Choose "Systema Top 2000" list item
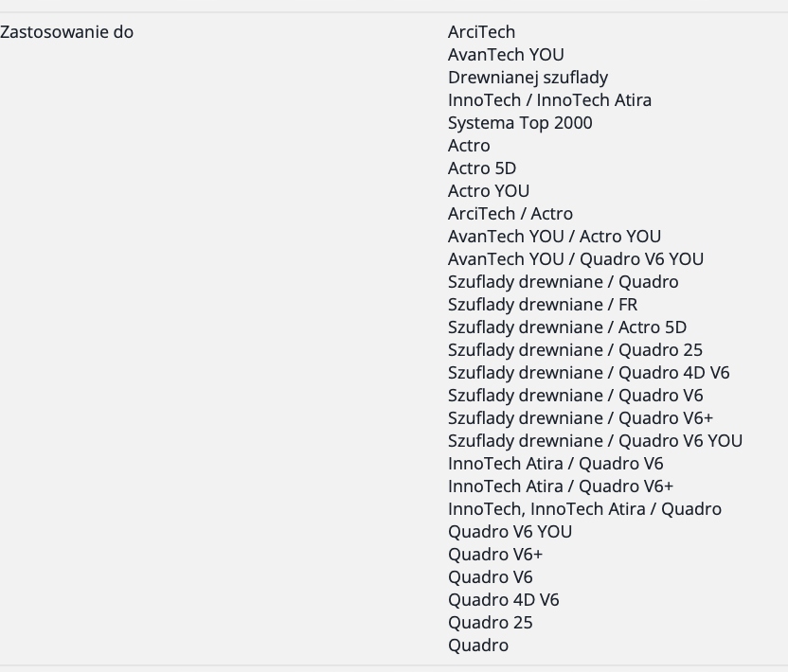 tap(520, 123)
